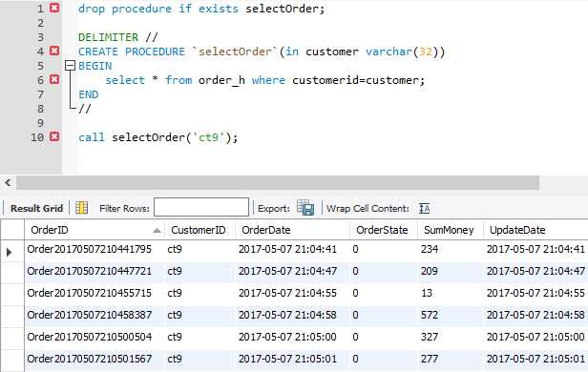Export recordset using the save icon

(x=305, y=208)
